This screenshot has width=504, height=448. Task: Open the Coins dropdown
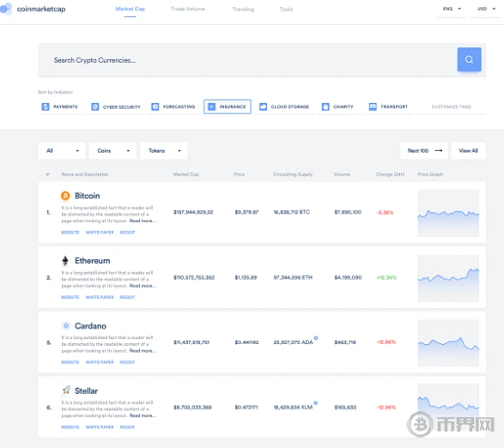click(x=112, y=151)
